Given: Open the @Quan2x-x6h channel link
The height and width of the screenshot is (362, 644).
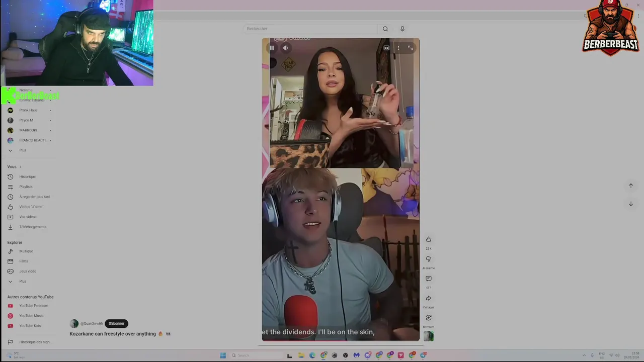Looking at the screenshot, I should tap(92, 323).
